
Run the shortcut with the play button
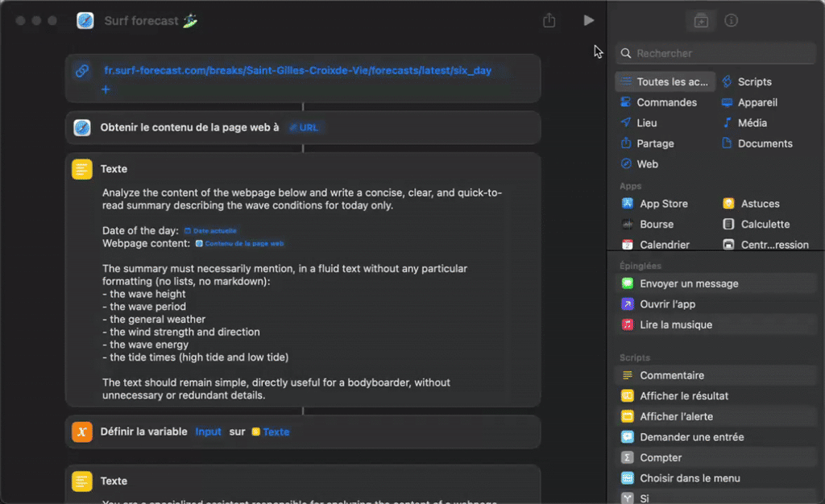(589, 20)
